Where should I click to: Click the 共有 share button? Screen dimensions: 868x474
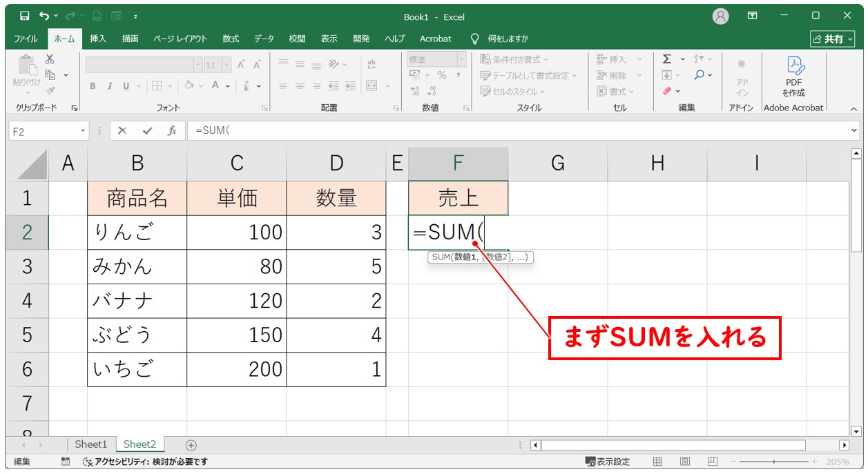point(832,39)
